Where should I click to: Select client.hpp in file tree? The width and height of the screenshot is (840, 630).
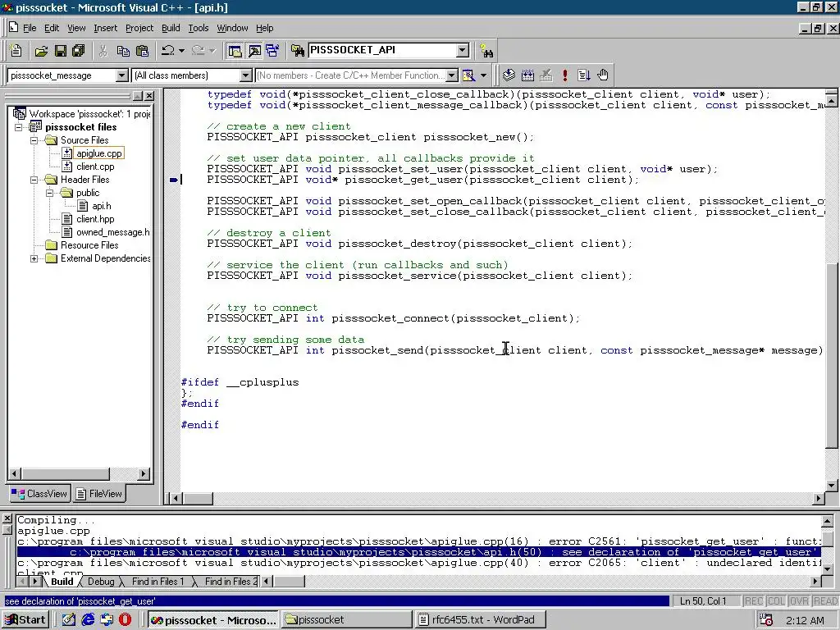(95, 219)
